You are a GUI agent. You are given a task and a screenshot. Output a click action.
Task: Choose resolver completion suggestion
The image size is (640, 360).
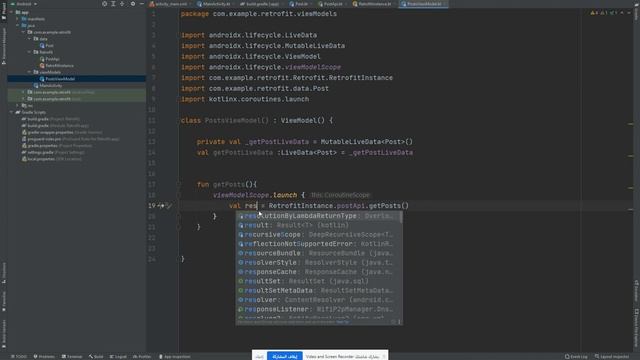pos(318,300)
